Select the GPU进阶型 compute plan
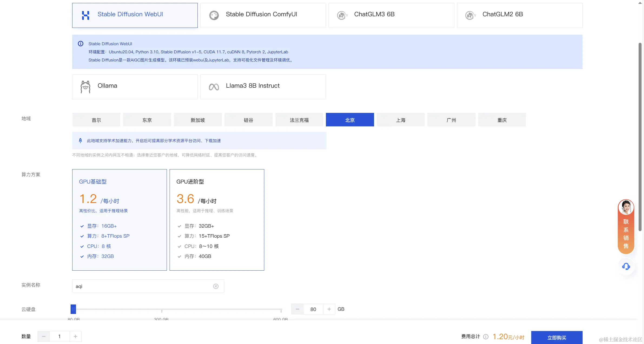644x344 pixels. click(x=217, y=219)
